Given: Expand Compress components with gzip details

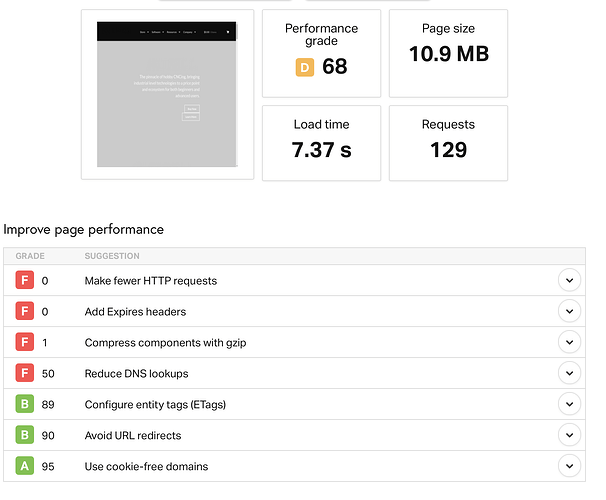Looking at the screenshot, I should pos(569,342).
